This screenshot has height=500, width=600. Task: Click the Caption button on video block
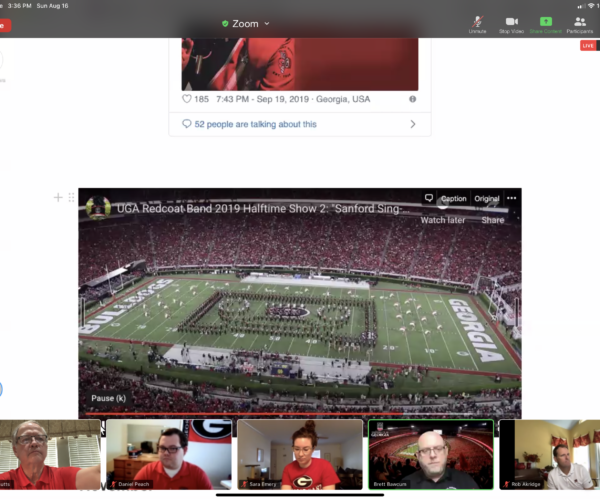[453, 199]
